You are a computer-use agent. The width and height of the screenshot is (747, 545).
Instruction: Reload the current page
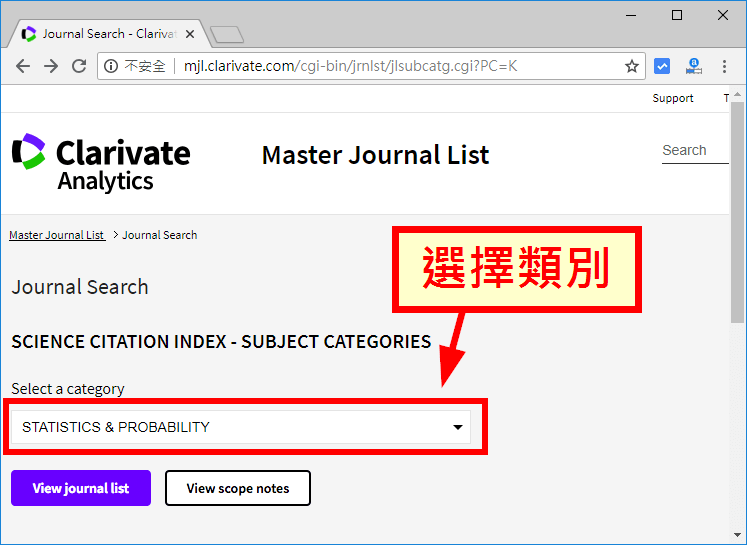coord(79,67)
